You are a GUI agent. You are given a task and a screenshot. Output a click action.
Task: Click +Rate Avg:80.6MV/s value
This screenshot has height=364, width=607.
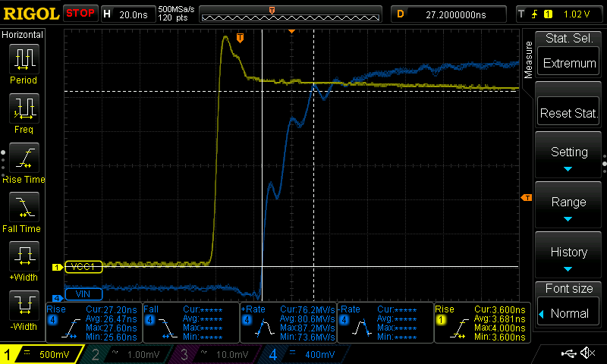(307, 319)
